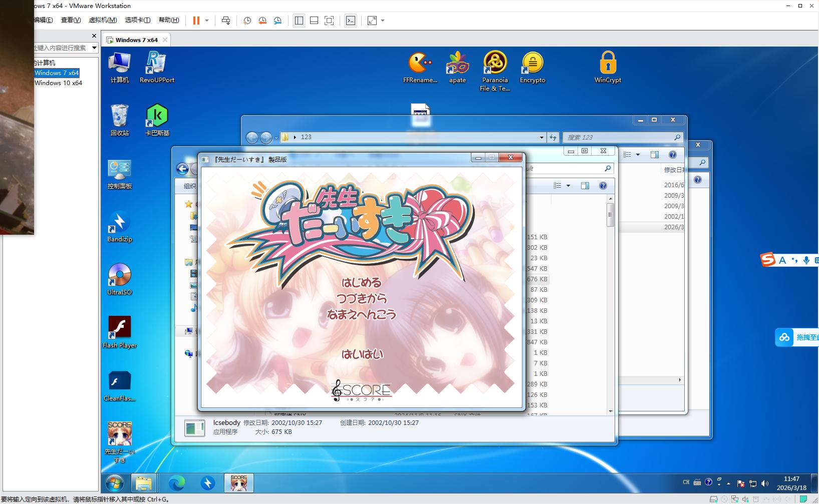Image resolution: width=819 pixels, height=504 pixels.
Task: Click はじめる to start the game
Action: (362, 283)
